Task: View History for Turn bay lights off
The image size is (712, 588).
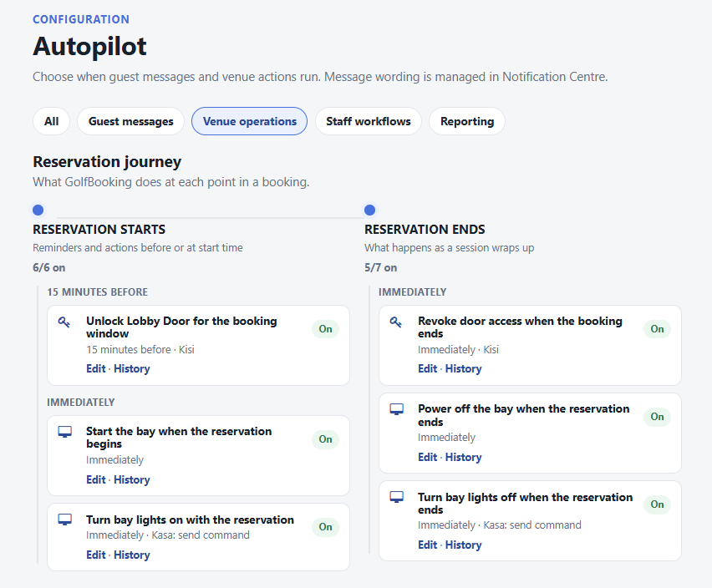Action: [463, 545]
